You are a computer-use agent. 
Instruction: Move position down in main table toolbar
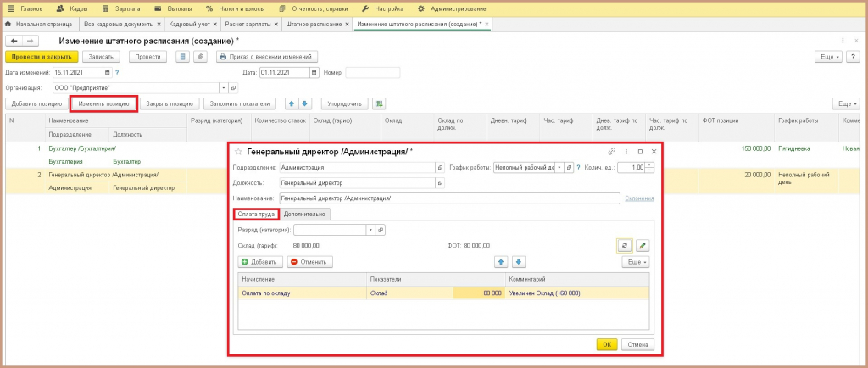(306, 103)
